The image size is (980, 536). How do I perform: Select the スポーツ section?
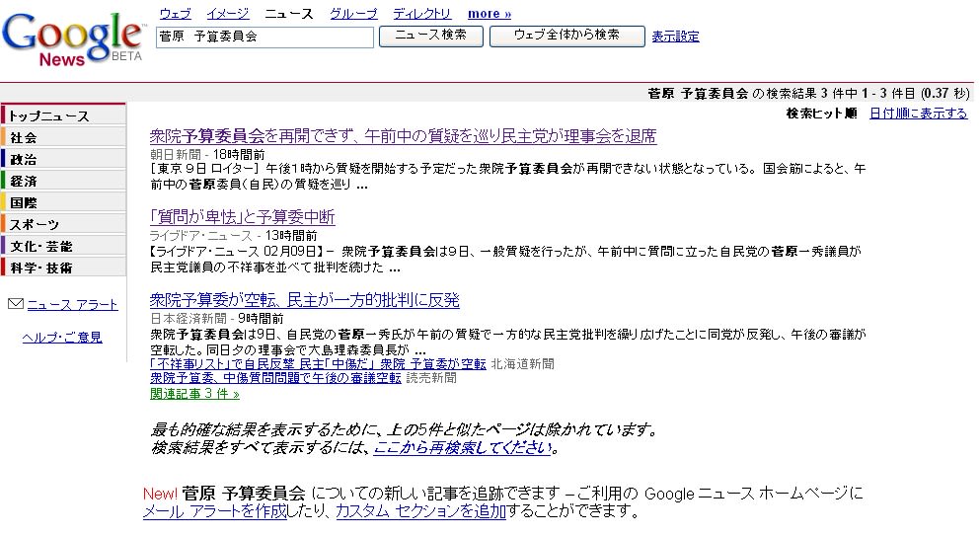tap(64, 224)
